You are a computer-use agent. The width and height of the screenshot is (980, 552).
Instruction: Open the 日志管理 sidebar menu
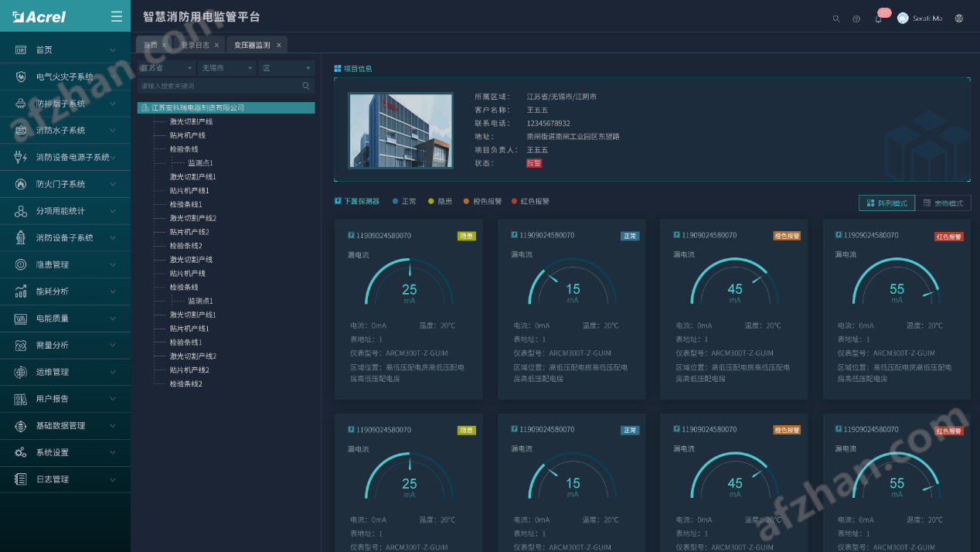(65, 479)
